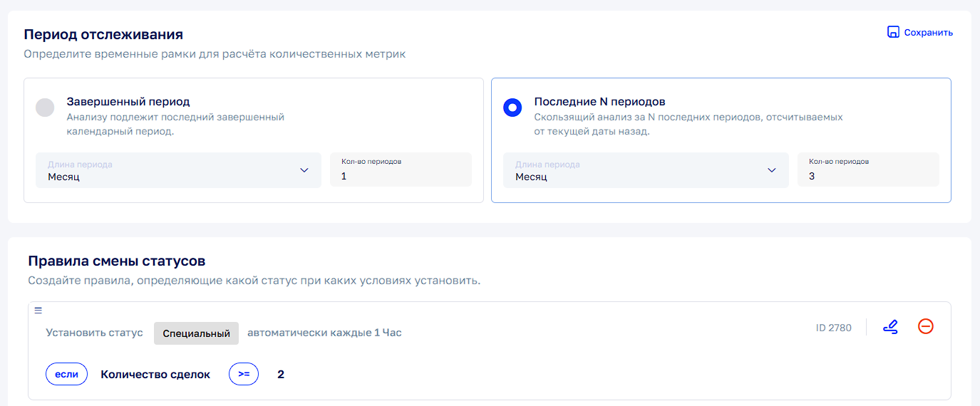Viewport: 980px width, 406px height.
Task: Grab the rule drag handle icon
Action: pos(38,310)
